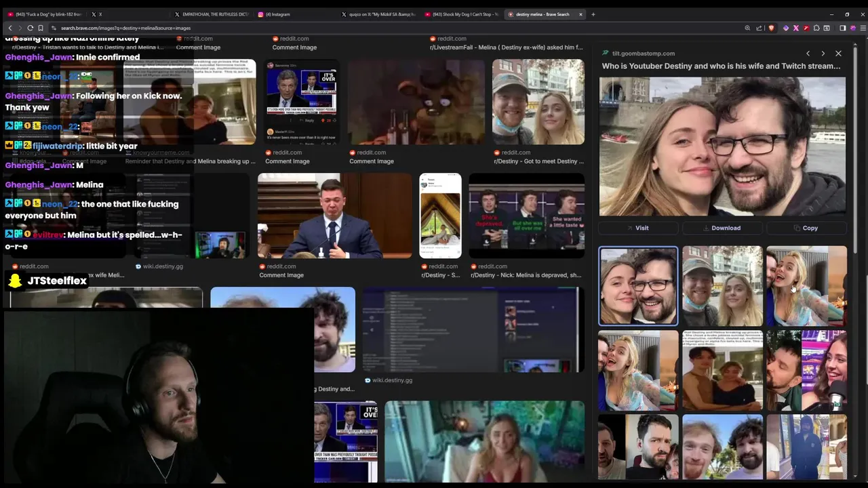Bookmark this page with the bookmark icon
868x488 pixels.
click(41, 28)
